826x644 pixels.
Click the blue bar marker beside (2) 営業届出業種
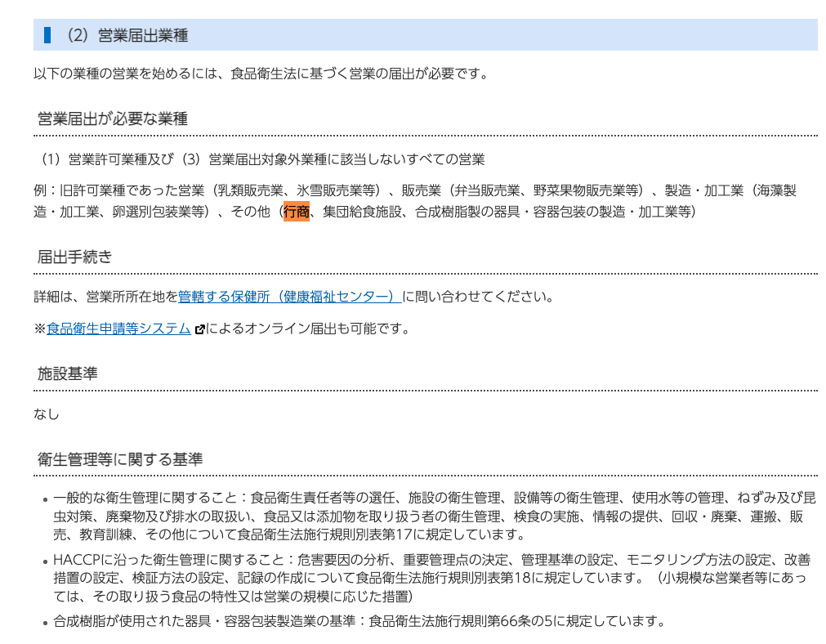pos(47,35)
